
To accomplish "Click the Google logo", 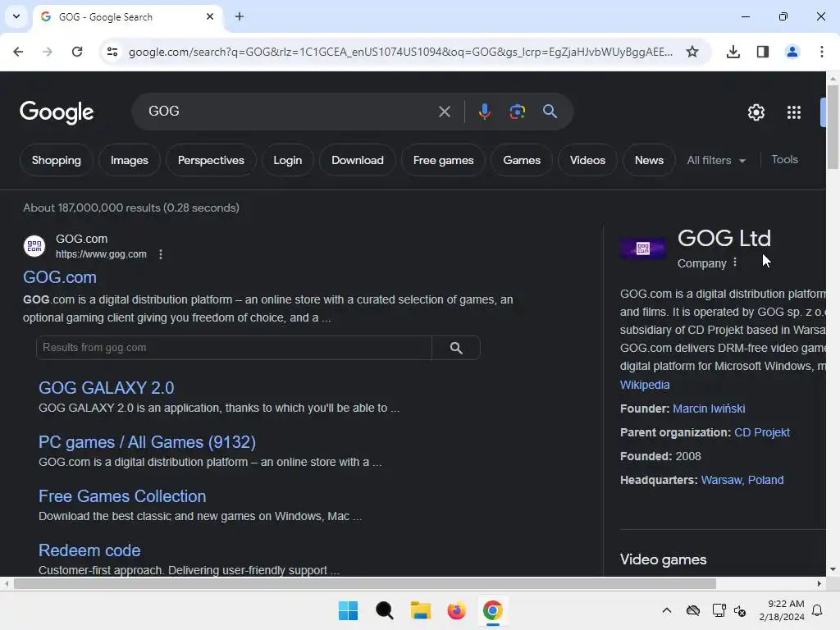I will [57, 112].
